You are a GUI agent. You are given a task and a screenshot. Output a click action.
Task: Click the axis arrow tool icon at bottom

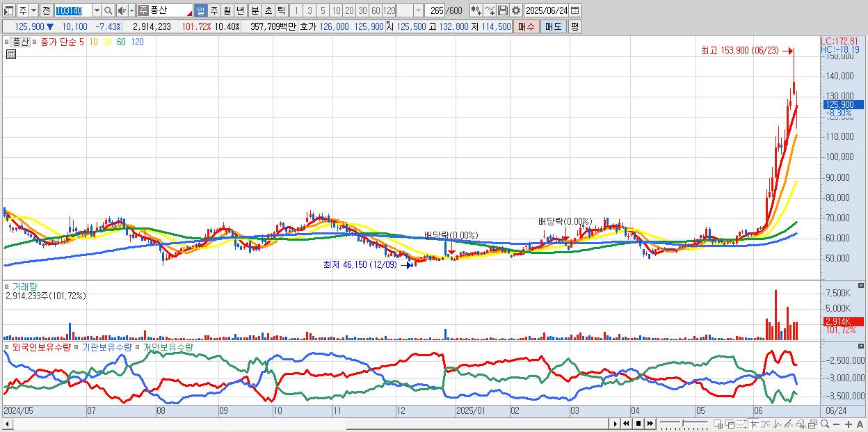[x=754, y=424]
